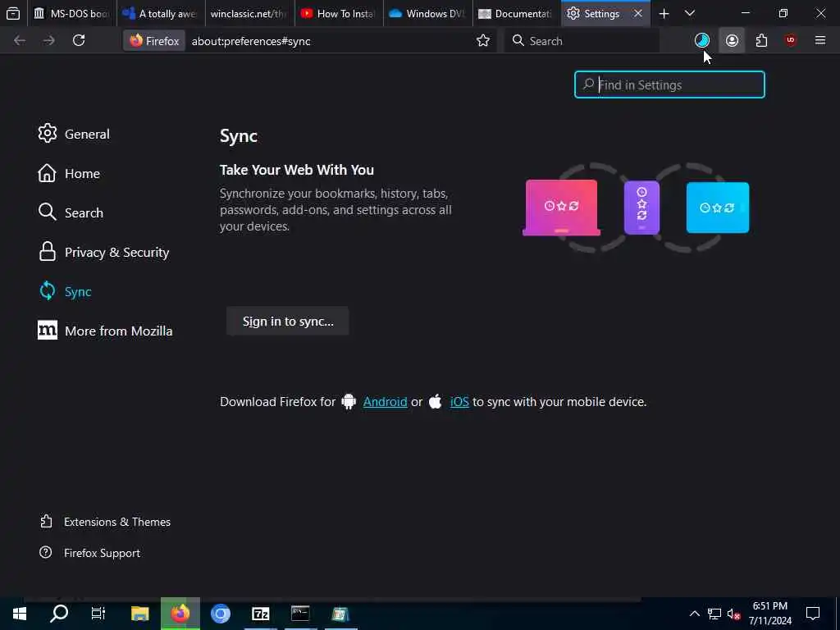The image size is (840, 630).
Task: Open Firefox View icon left of tabs
Action: coord(13,13)
